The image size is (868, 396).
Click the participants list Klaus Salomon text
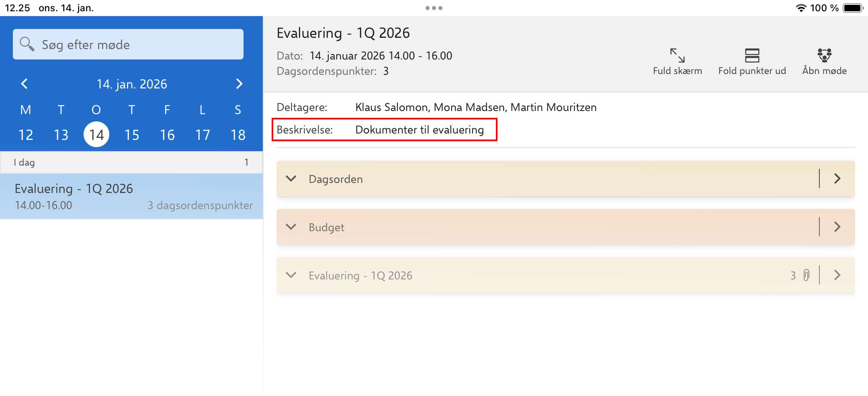point(476,107)
